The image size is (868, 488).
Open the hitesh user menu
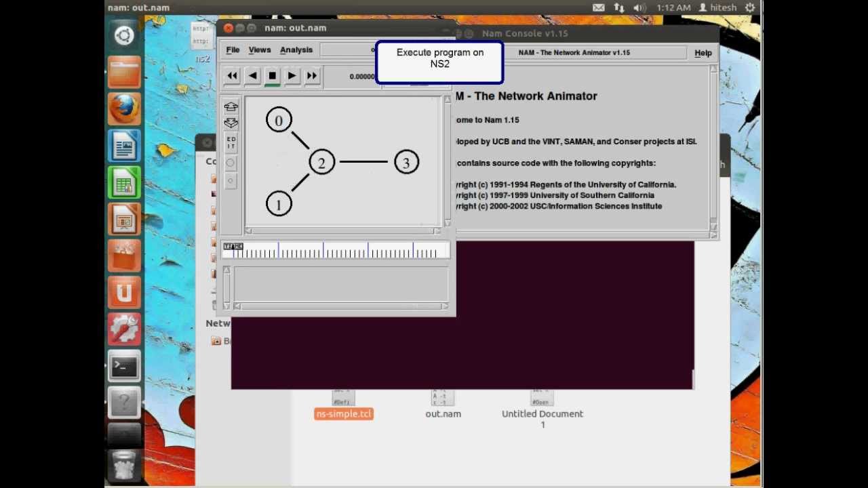717,7
